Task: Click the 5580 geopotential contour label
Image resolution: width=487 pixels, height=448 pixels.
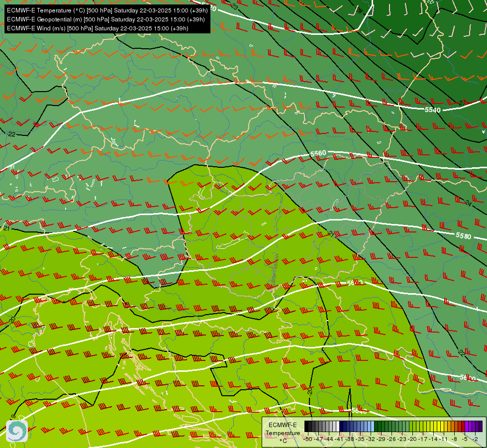Action: coord(464,236)
